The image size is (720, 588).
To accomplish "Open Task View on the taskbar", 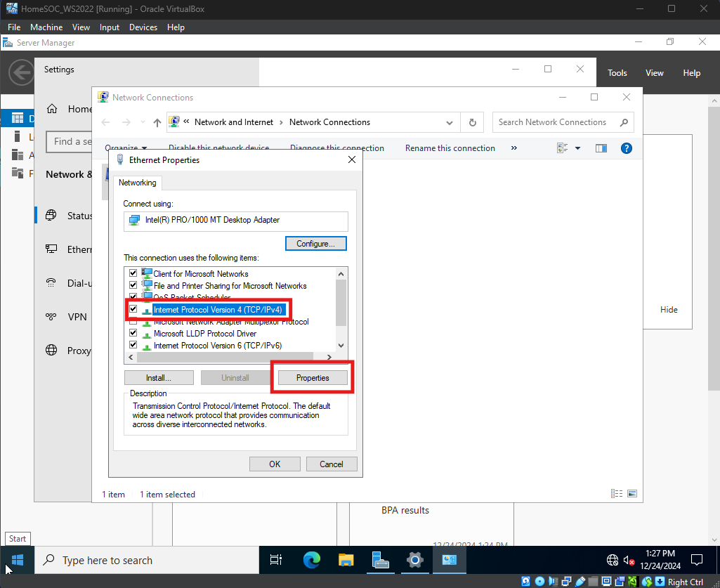I will [276, 560].
